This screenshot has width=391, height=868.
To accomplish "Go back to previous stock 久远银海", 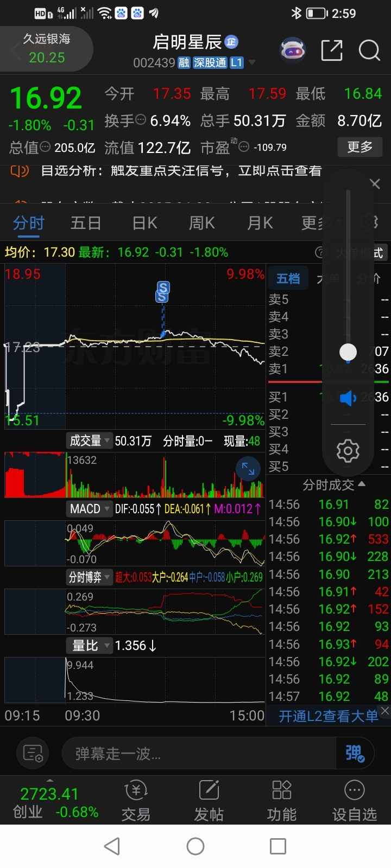I will pyautogui.click(x=46, y=48).
